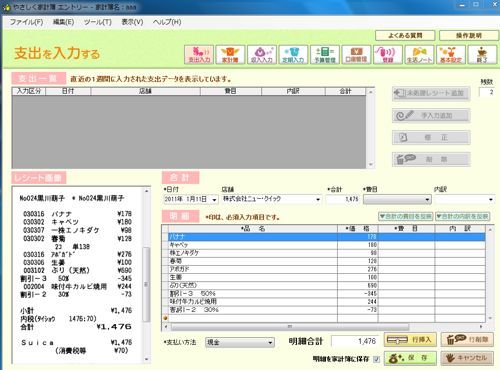Screen dimensions: 500x370
Task: Click the expense list scroll-down arrow
Action: coord(370,165)
